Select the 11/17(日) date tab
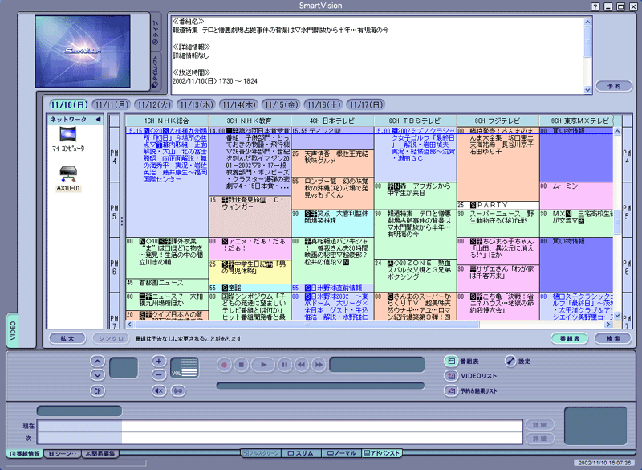The height and width of the screenshot is (470, 642). tap(366, 105)
